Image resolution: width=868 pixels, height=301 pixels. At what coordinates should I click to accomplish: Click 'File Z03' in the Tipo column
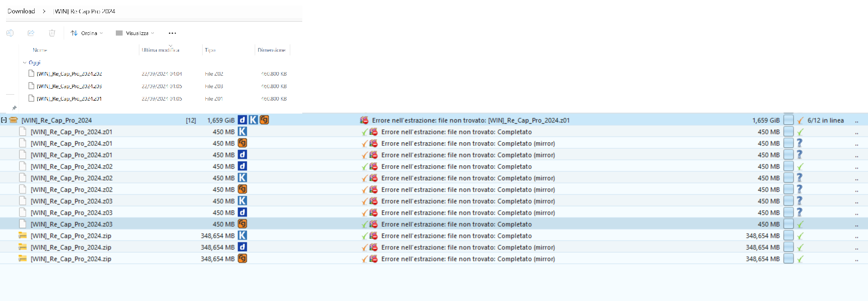214,86
